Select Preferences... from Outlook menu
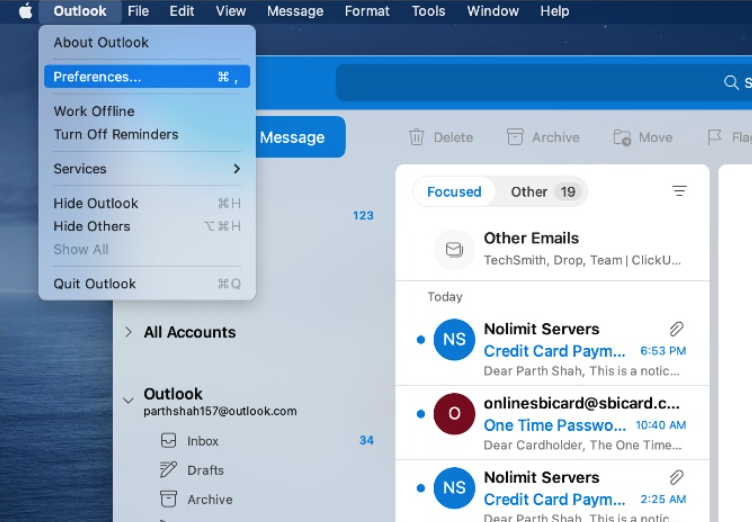Viewport: 752px width, 522px height. click(x=147, y=77)
